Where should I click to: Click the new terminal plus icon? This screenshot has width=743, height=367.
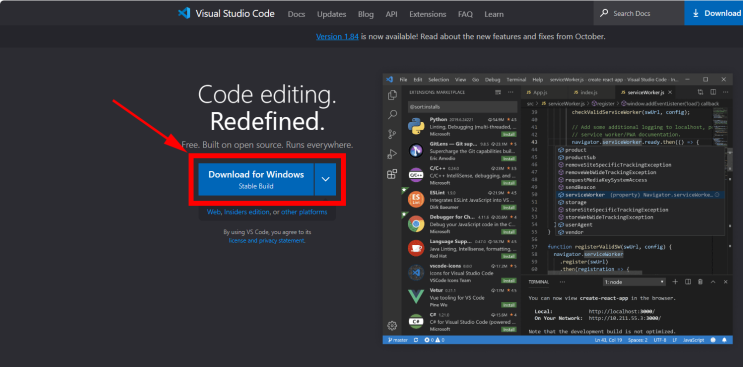point(675,282)
